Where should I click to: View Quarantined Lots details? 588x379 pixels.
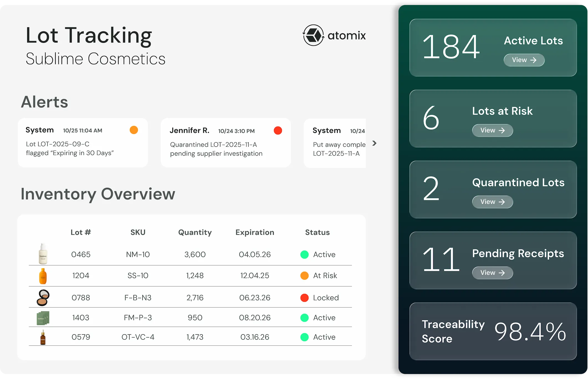[x=492, y=202]
